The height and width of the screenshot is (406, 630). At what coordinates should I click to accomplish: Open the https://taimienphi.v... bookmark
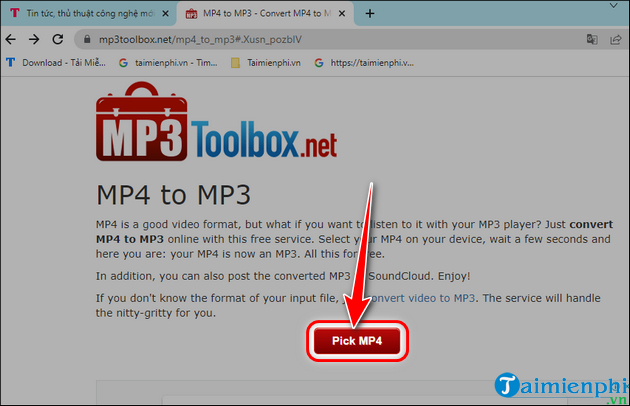click(364, 63)
